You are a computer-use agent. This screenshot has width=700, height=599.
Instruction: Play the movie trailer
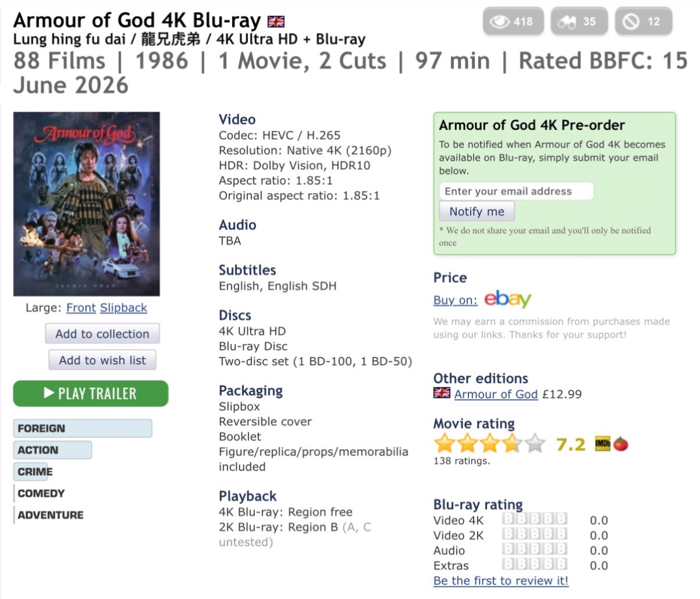pos(90,394)
